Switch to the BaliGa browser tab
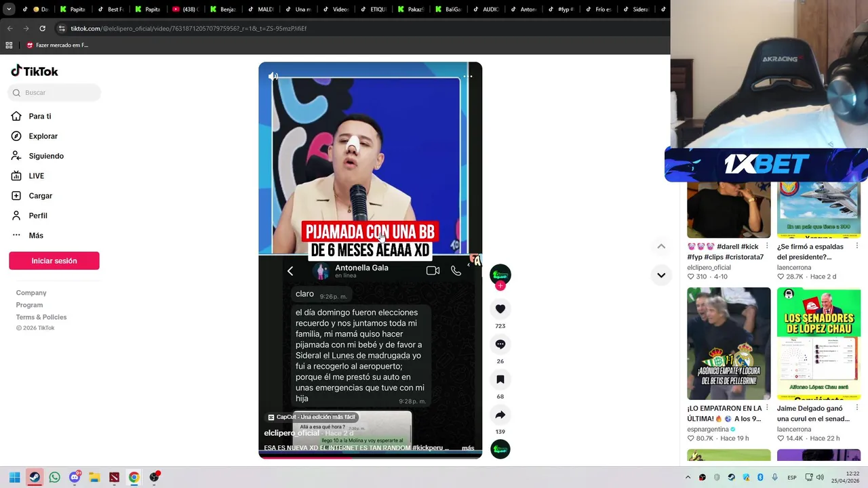 pos(448,9)
